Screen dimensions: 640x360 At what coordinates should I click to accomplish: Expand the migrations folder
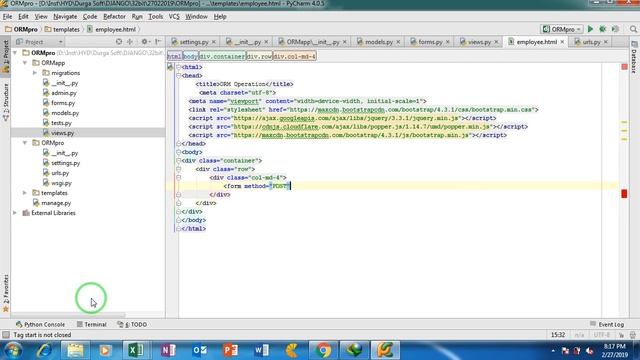(35, 73)
